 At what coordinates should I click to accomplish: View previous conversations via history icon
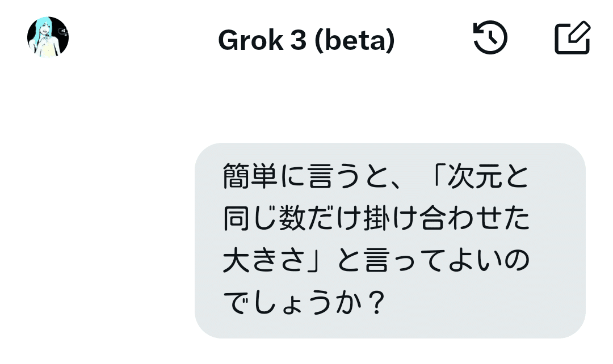click(x=490, y=37)
